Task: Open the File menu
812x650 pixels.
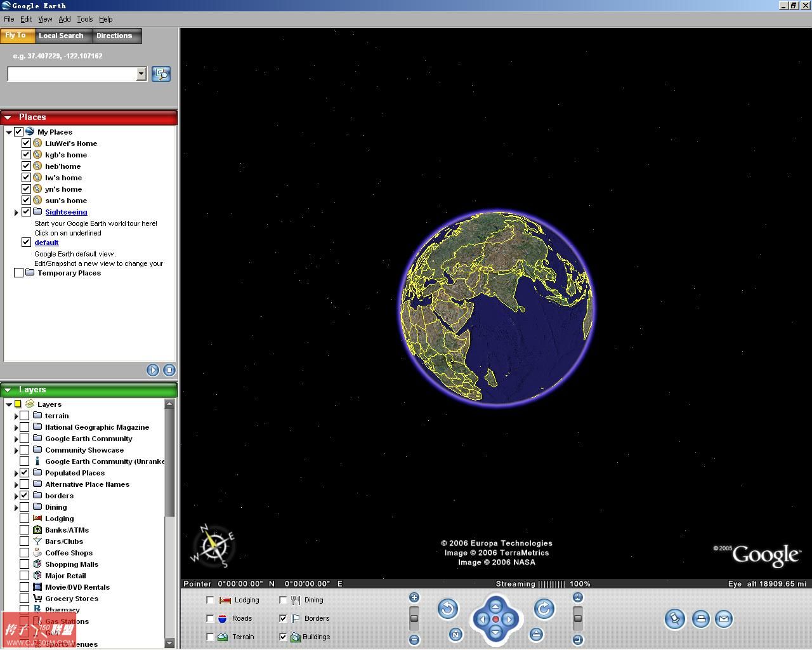Action: pos(9,19)
